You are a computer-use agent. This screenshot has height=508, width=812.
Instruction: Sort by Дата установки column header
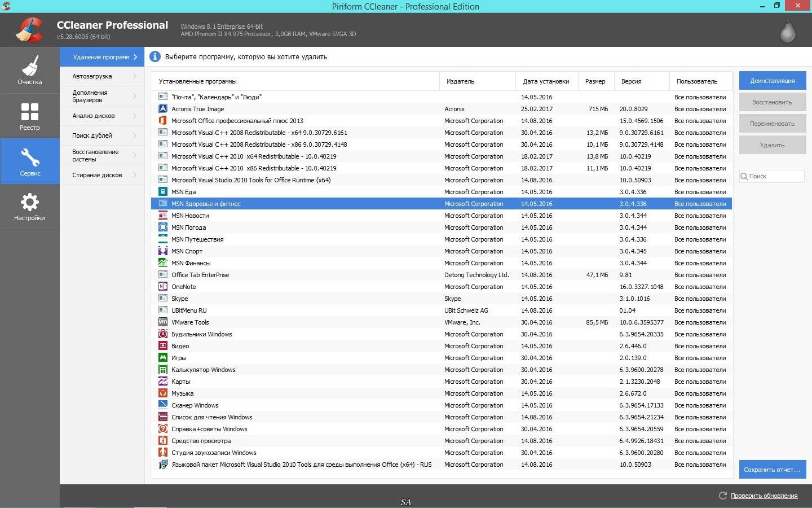pos(547,81)
